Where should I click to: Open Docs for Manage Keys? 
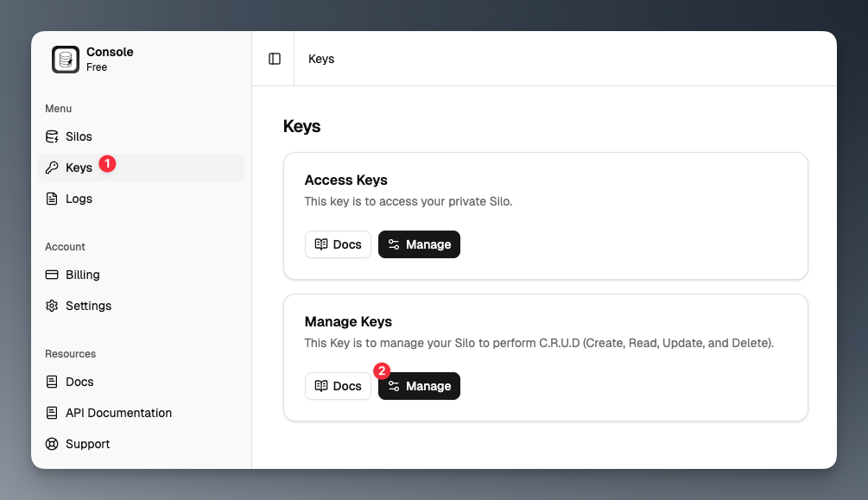click(x=338, y=386)
